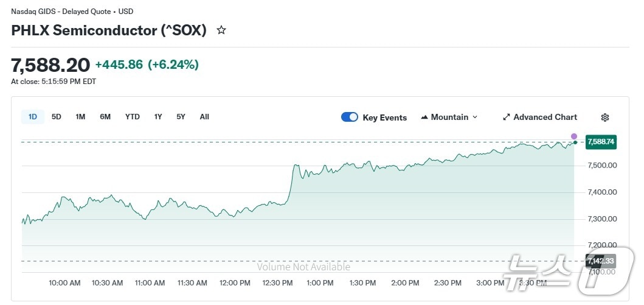
Task: Switch to the 5D range
Action: (56, 117)
